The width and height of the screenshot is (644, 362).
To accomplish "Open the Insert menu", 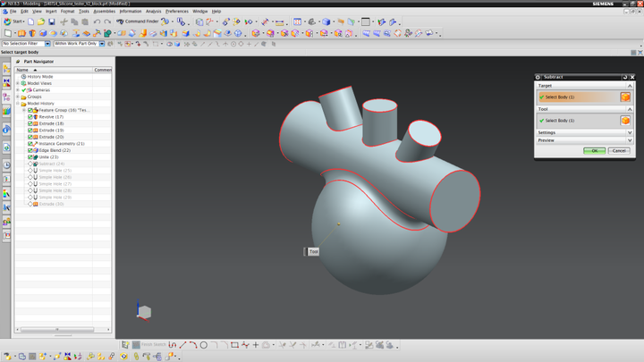I will (x=51, y=12).
